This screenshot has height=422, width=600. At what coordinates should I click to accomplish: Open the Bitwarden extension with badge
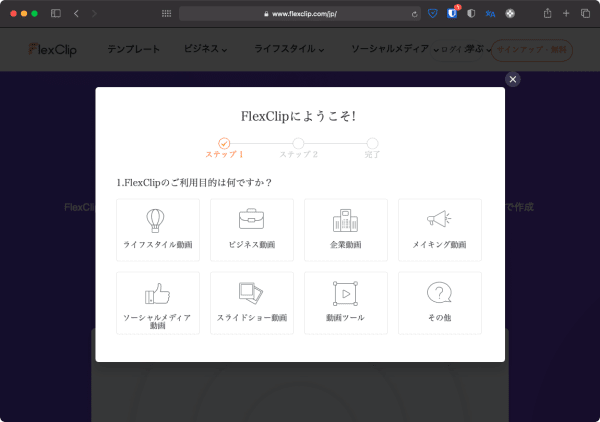(452, 13)
